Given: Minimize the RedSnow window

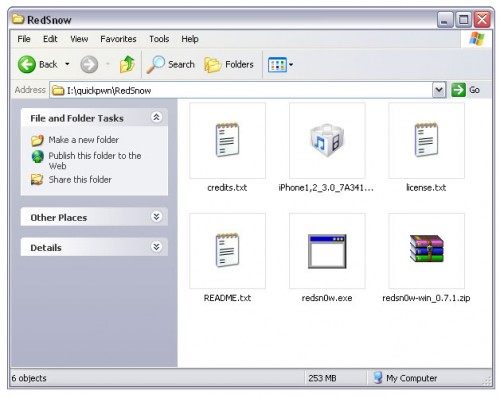Looking at the screenshot, I should [x=445, y=20].
